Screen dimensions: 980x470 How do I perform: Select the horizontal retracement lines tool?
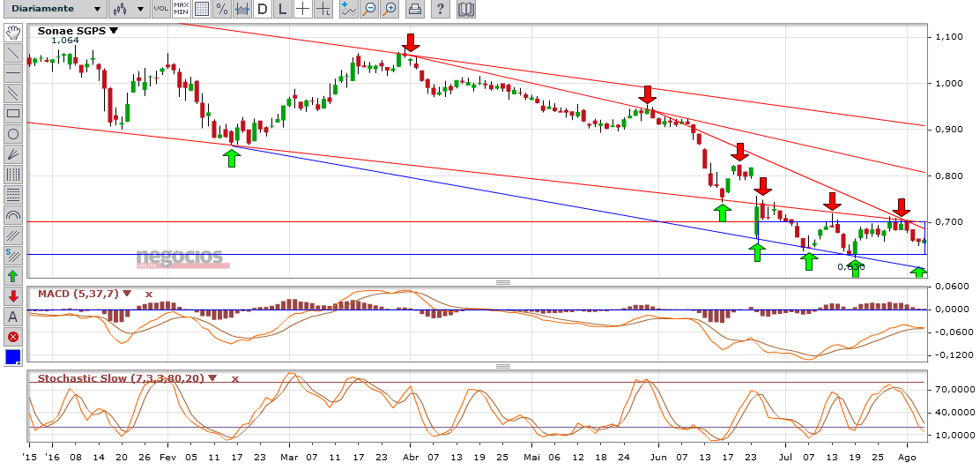[13, 195]
